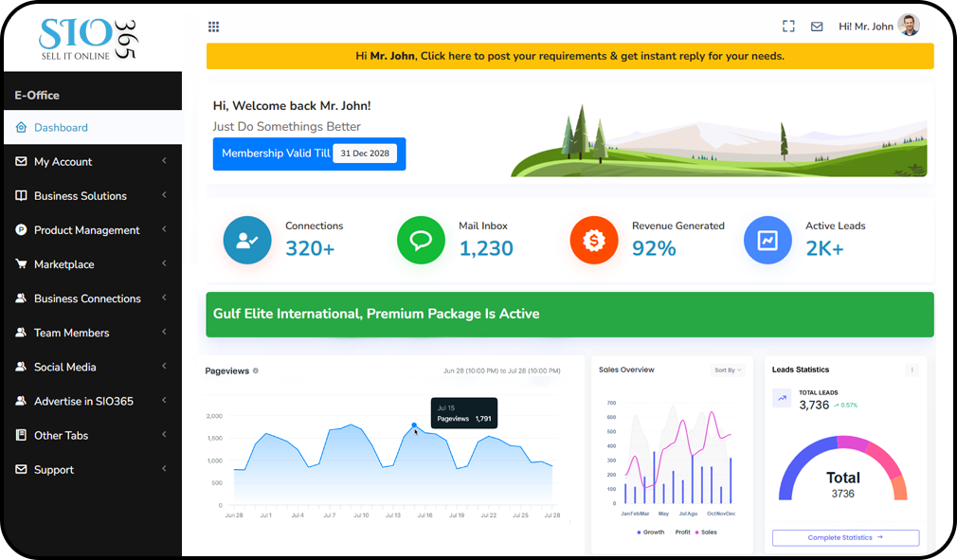Image resolution: width=957 pixels, height=560 pixels.
Task: Open the Sort By dropdown
Action: (x=728, y=370)
